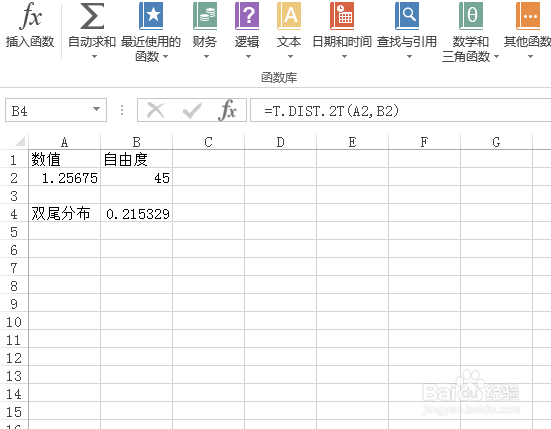Click the 自动求和 label
This screenshot has width=551, height=429.
pyautogui.click(x=92, y=42)
